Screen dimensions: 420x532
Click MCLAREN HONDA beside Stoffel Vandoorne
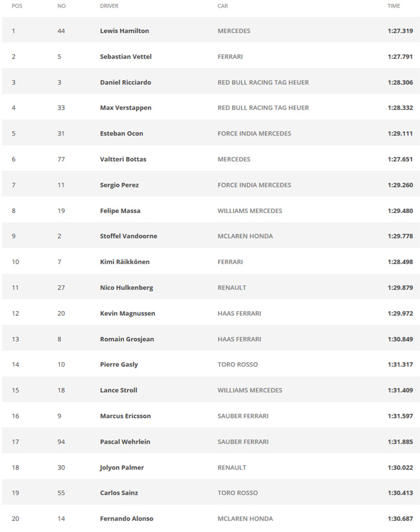coord(245,236)
